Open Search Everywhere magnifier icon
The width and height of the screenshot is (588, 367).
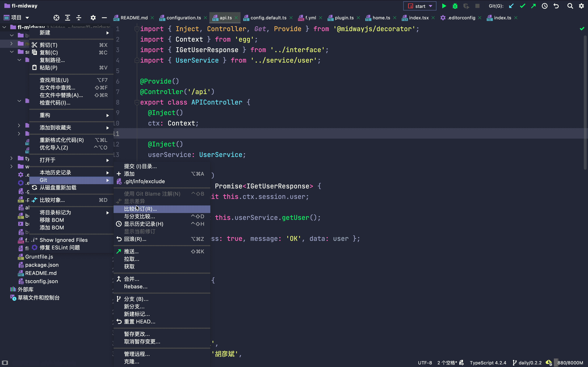[x=570, y=6]
